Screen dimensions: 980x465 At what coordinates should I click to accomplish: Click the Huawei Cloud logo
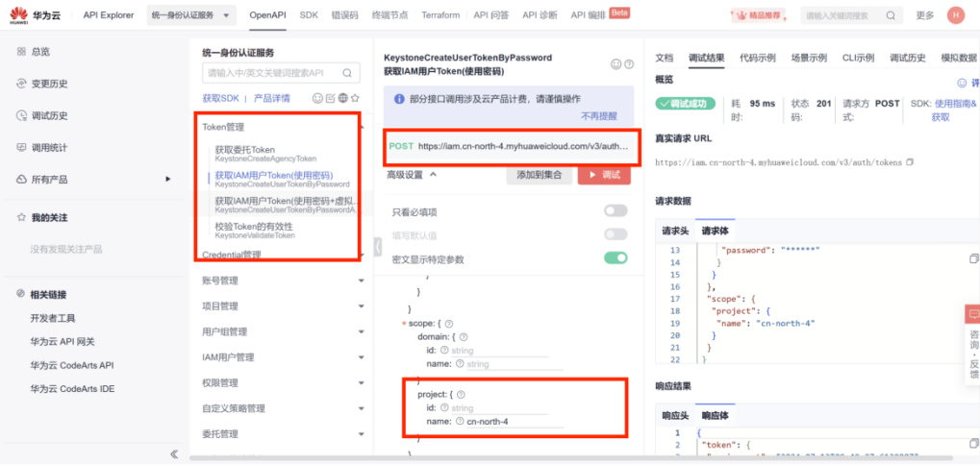pyautogui.click(x=36, y=15)
